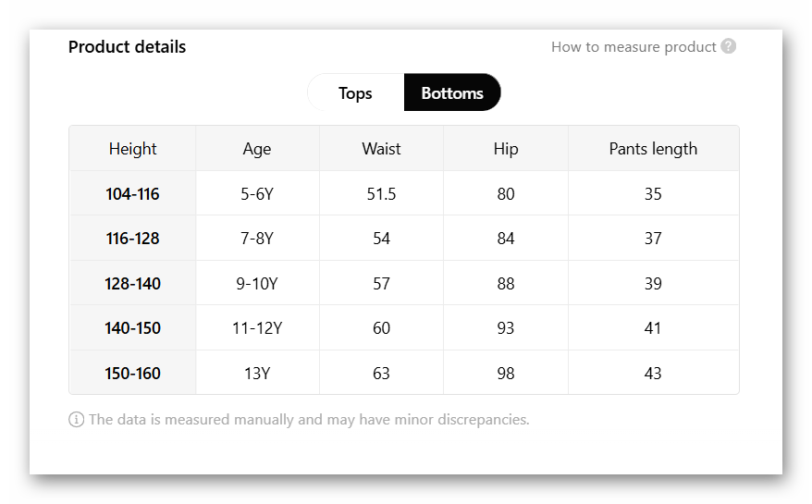Click the Product details heading

[127, 47]
